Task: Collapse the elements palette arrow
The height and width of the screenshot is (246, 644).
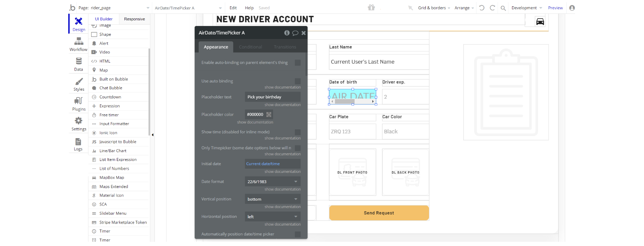Action: point(152,135)
